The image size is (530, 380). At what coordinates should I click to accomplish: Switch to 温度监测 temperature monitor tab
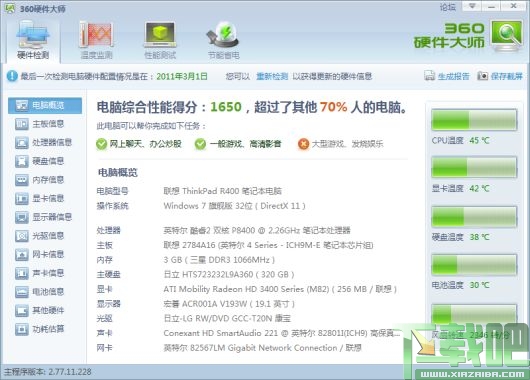(x=96, y=41)
